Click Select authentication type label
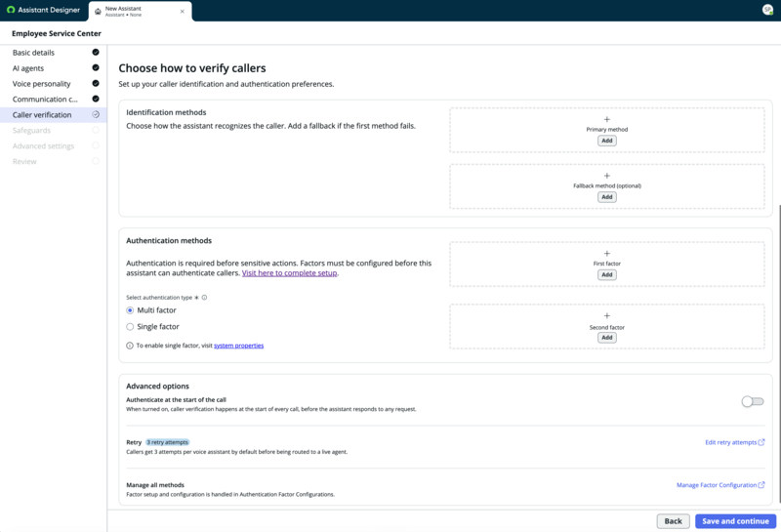The image size is (781, 532). 159,298
